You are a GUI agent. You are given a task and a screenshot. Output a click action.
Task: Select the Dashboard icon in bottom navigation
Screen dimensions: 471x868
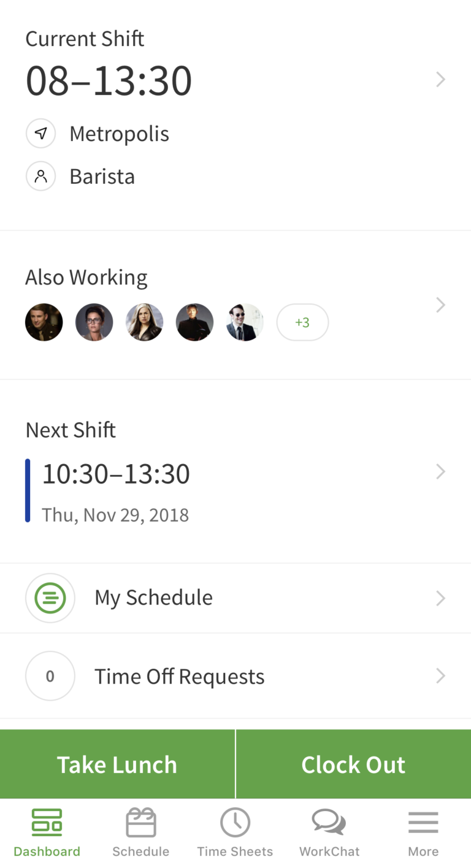47,821
